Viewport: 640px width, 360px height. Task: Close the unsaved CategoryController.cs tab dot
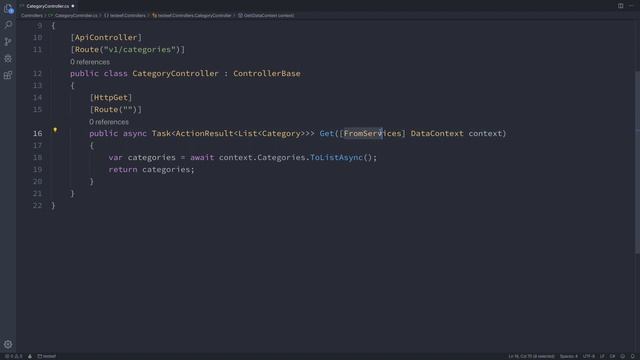click(x=73, y=6)
